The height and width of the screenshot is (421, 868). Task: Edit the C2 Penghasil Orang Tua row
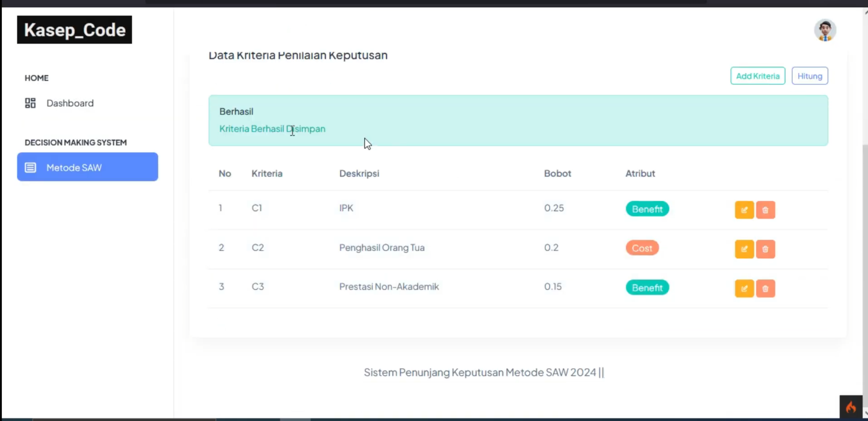click(744, 249)
